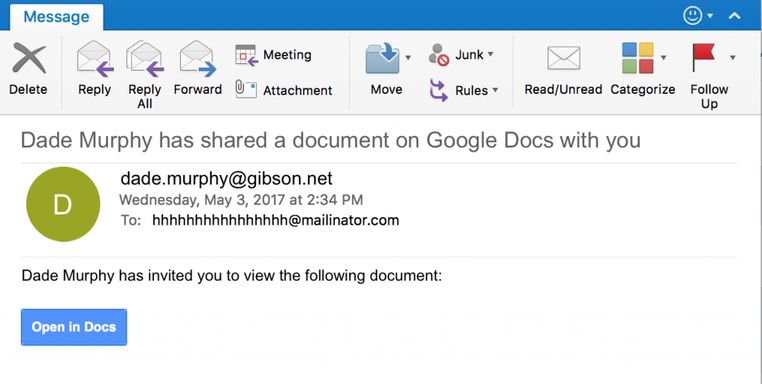Open the Junk dropdown arrow
Viewport: 762px width, 384px height.
(490, 54)
